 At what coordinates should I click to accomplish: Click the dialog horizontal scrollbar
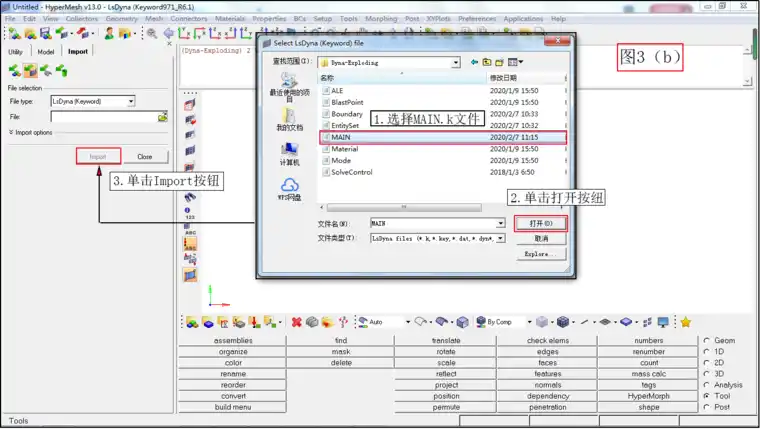click(404, 207)
